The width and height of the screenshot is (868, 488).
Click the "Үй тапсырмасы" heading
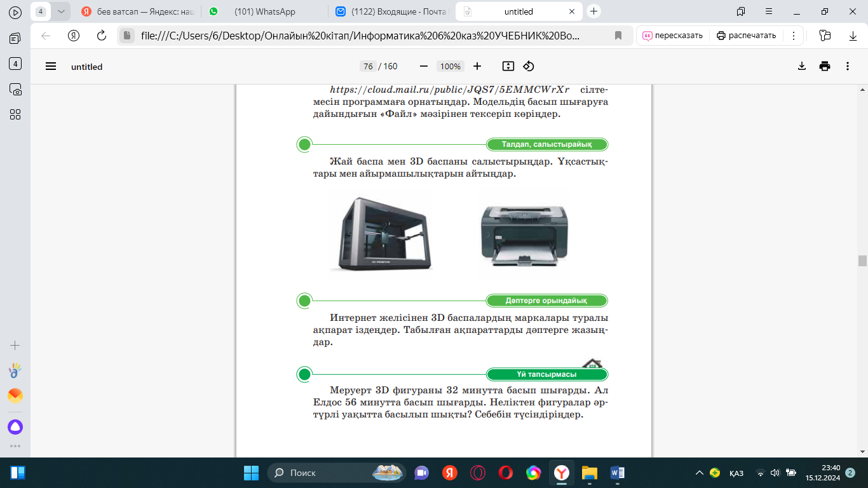547,374
